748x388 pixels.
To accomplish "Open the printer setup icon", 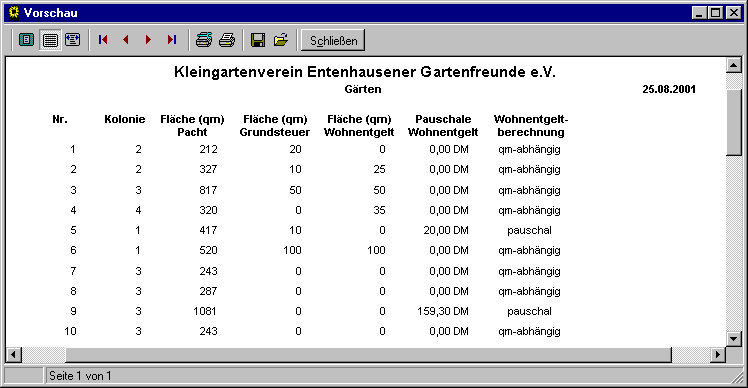I will click(204, 40).
